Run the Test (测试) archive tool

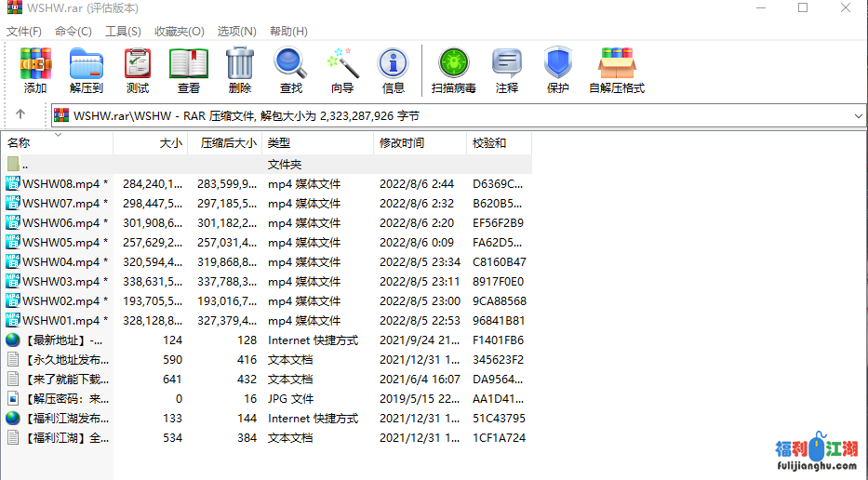coord(138,70)
